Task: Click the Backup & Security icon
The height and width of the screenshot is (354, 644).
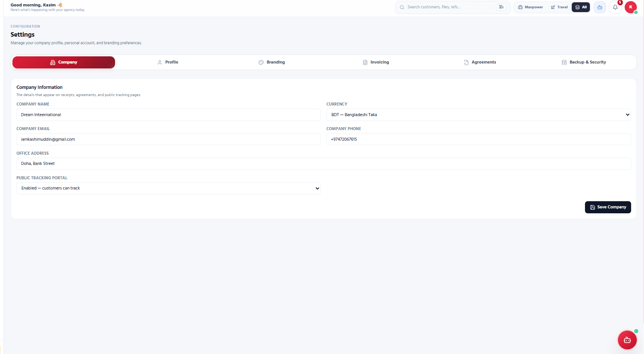Action: point(564,62)
